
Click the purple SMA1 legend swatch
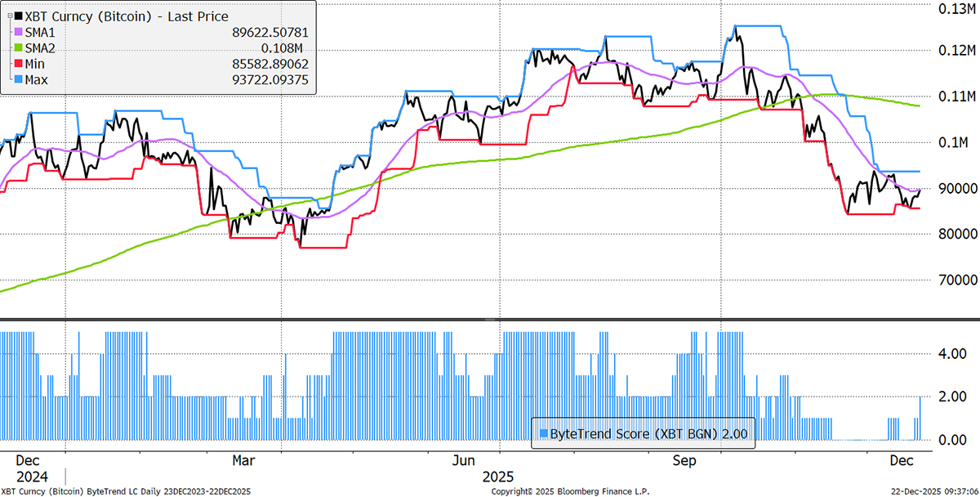(17, 32)
